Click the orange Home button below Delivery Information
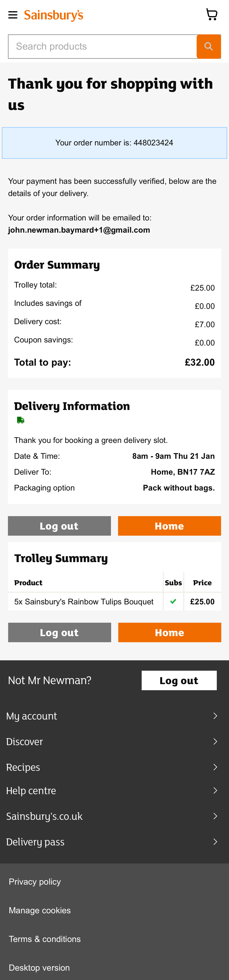Viewport: 229px width, 980px height. 170,526
